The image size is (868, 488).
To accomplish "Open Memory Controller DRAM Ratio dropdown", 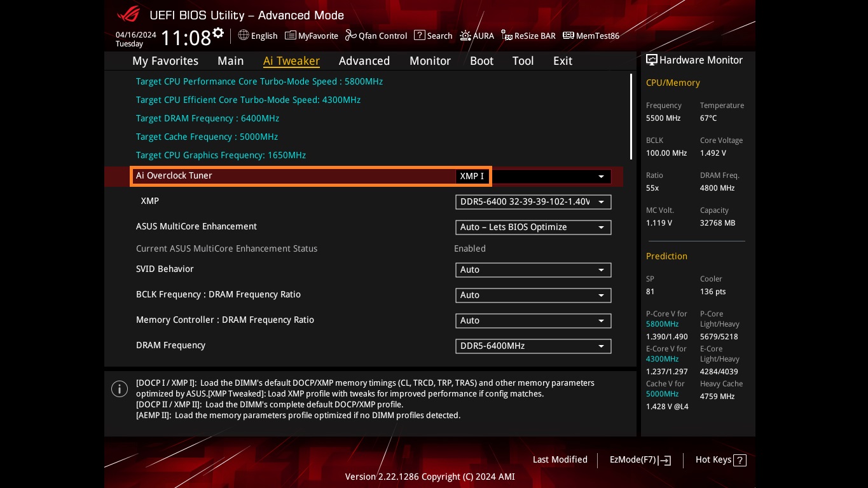I will 534,321.
